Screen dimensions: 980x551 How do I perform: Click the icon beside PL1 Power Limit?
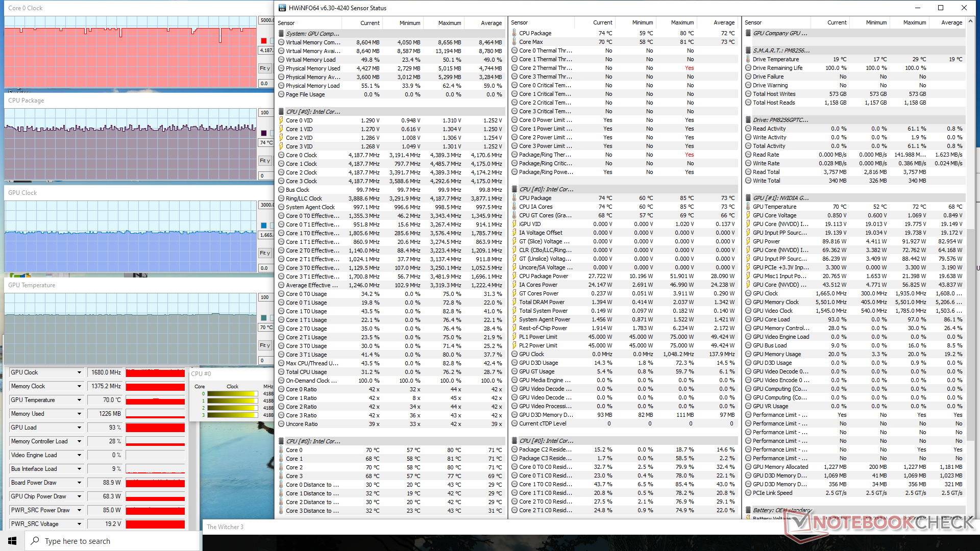coord(514,337)
